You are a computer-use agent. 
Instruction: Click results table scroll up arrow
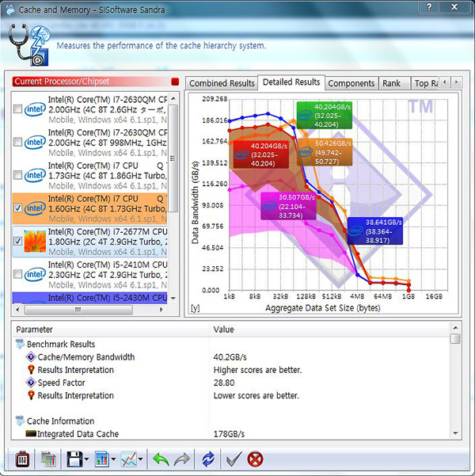tap(455, 328)
